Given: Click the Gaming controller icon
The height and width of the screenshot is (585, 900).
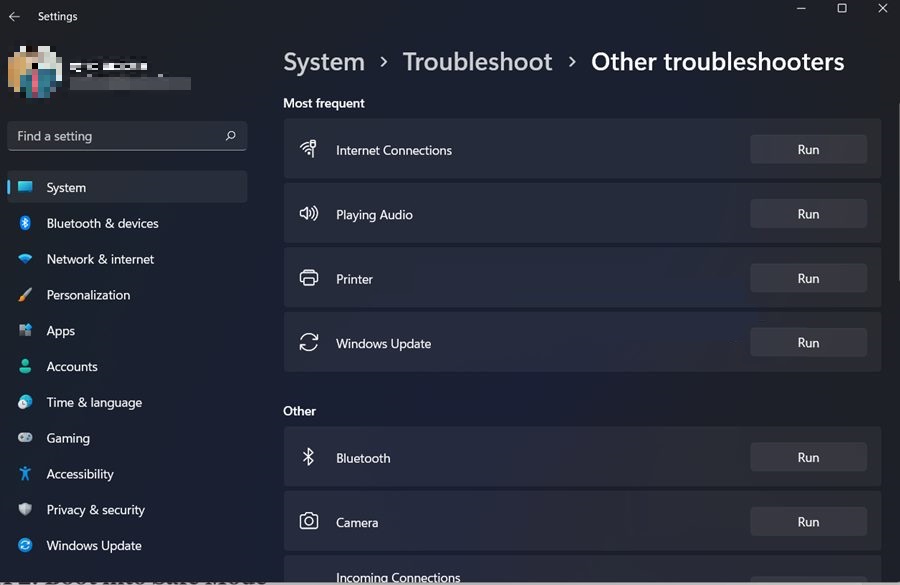Looking at the screenshot, I should [x=25, y=437].
